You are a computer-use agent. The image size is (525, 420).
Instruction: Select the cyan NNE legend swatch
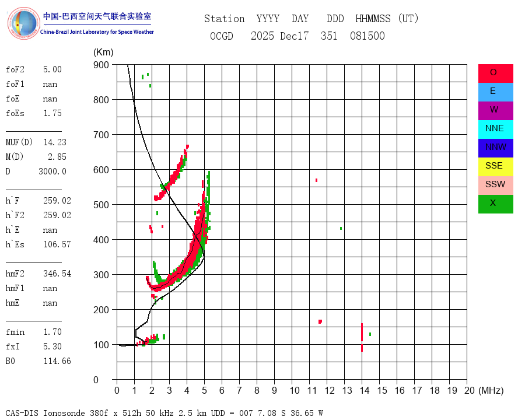495,129
